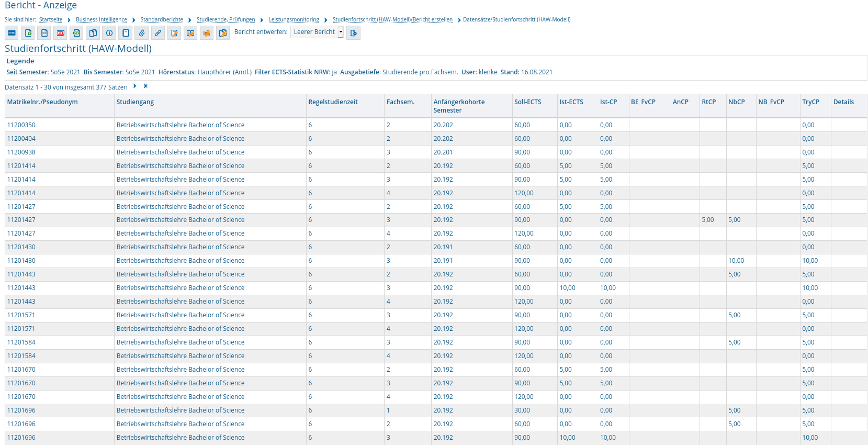Export report as PDF icon
This screenshot has width=868, height=445.
click(60, 33)
